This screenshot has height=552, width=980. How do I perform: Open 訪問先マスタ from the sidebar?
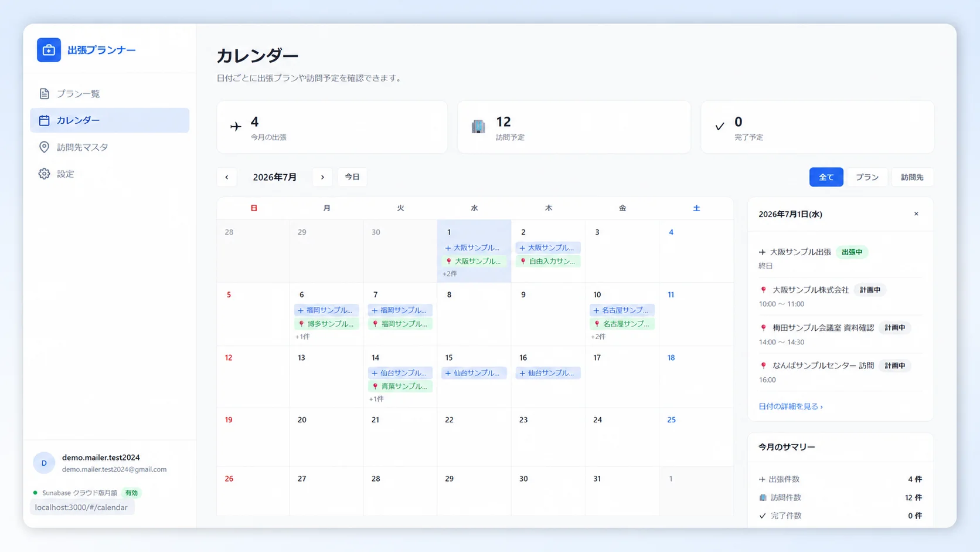pyautogui.click(x=110, y=147)
